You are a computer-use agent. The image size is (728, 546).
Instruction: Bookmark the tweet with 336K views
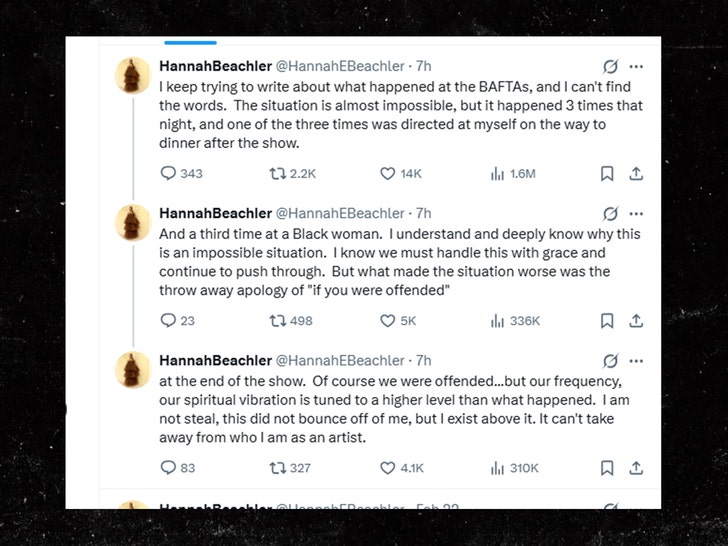click(606, 320)
